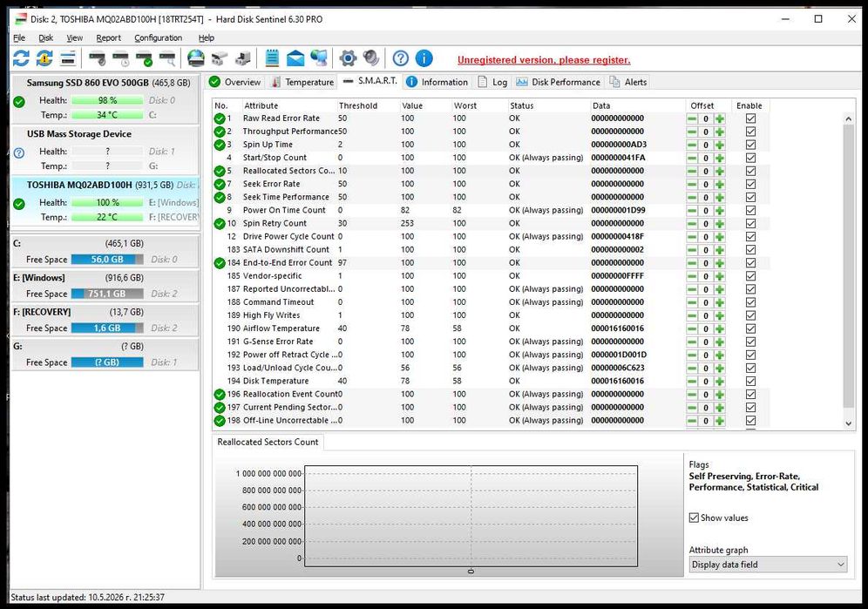Click the disk with grey checkmark icon
The height and width of the screenshot is (609, 868).
pyautogui.click(x=97, y=58)
